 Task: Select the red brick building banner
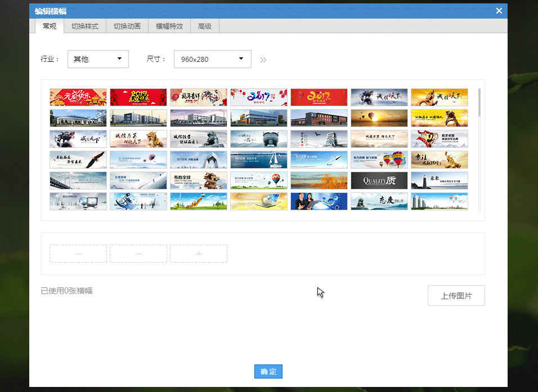tap(319, 118)
